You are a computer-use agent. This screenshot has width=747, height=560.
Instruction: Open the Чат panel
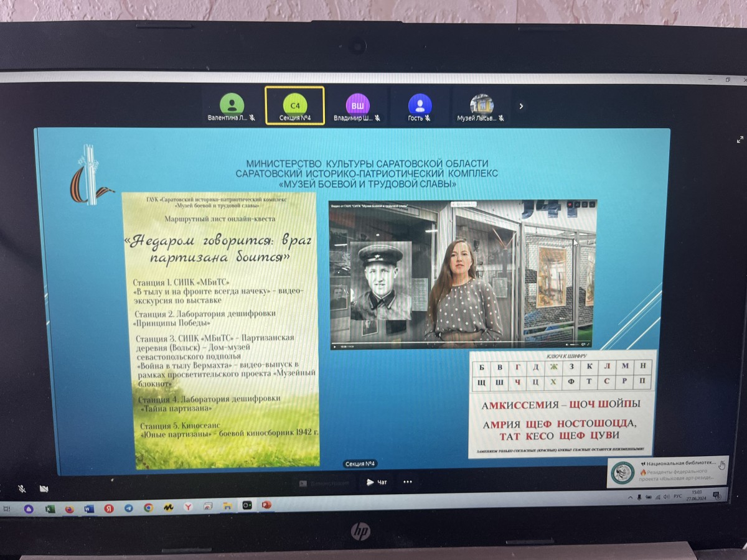tap(377, 482)
